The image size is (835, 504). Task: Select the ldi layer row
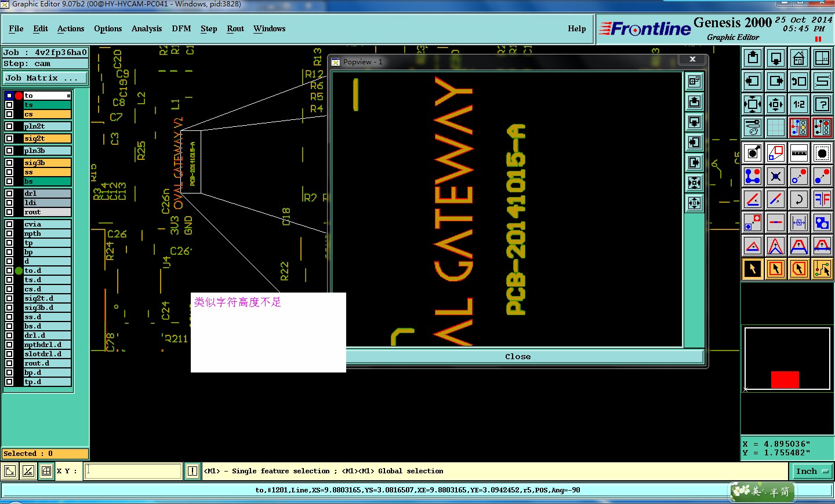point(47,203)
